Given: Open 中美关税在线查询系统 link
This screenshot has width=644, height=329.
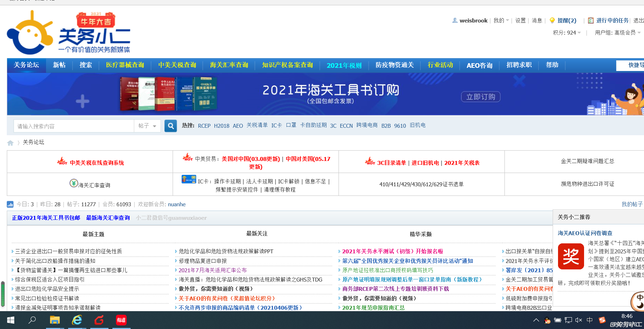Looking at the screenshot, I should (x=97, y=163).
